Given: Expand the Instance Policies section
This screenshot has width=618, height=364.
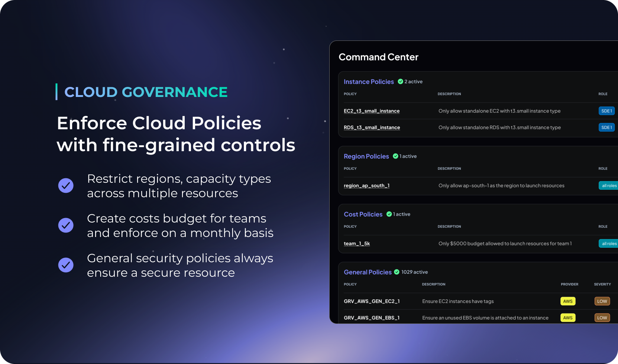Looking at the screenshot, I should [369, 81].
